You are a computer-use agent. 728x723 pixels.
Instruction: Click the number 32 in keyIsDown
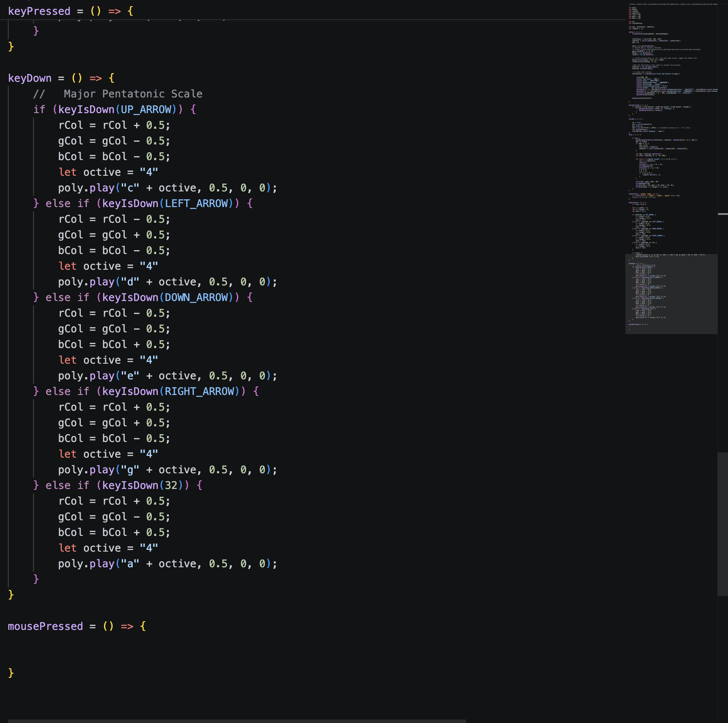[171, 485]
